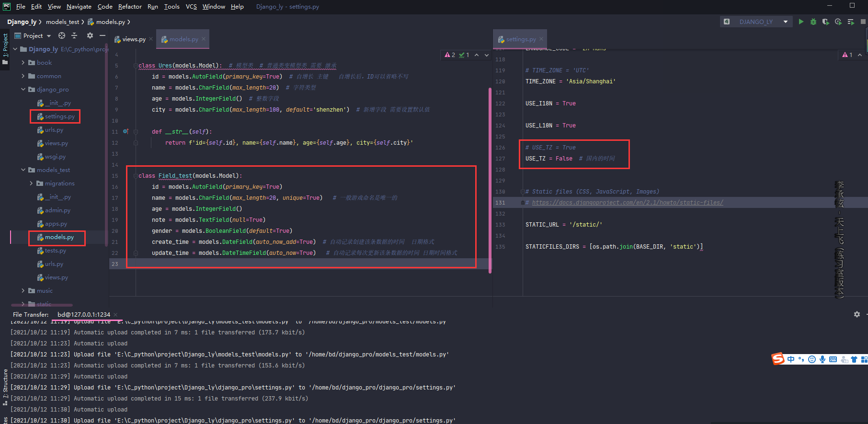
Task: Close the settings.py editor tab
Action: [x=541, y=39]
